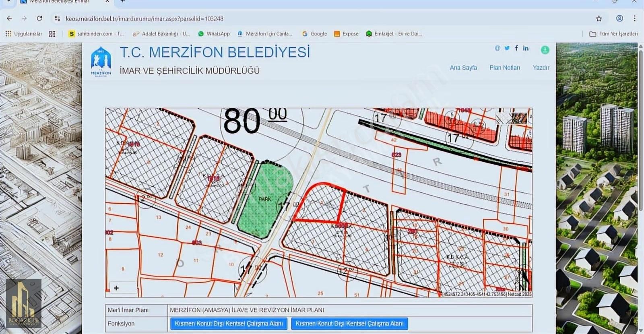
Task: Go to Ana Sayfa
Action: click(x=463, y=68)
